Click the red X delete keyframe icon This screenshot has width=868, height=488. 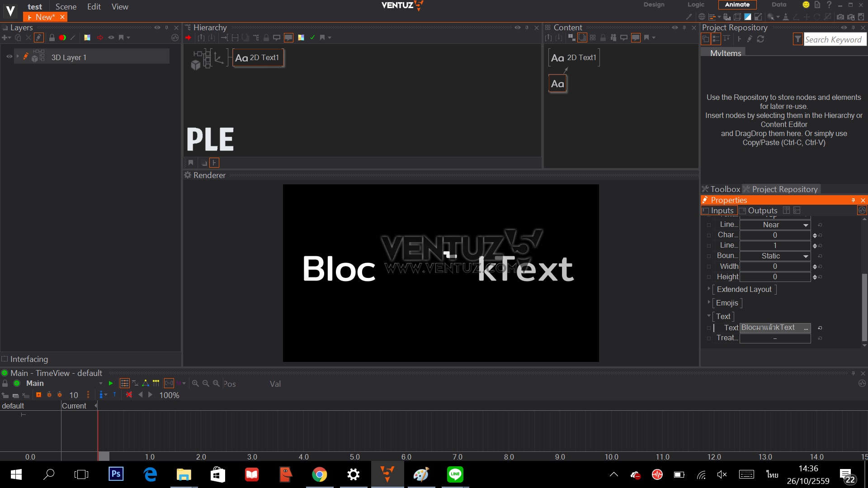point(129,394)
